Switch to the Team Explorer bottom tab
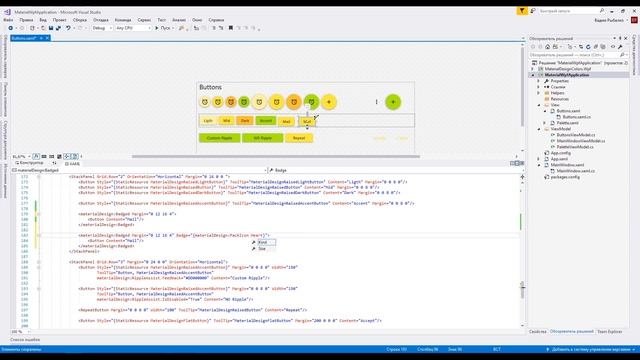 tap(609, 331)
